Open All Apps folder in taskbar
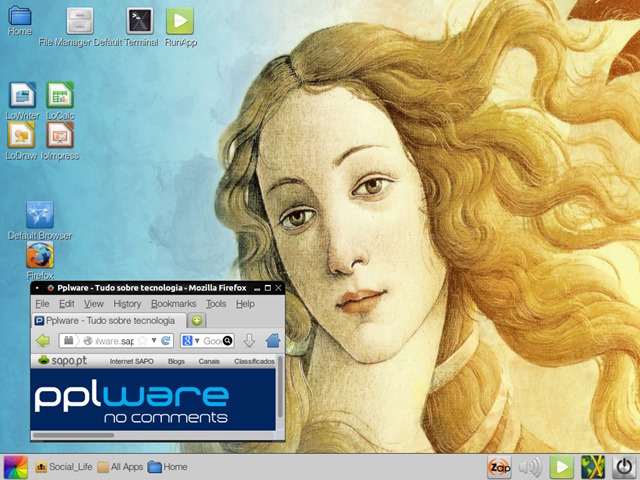 pyautogui.click(x=120, y=467)
